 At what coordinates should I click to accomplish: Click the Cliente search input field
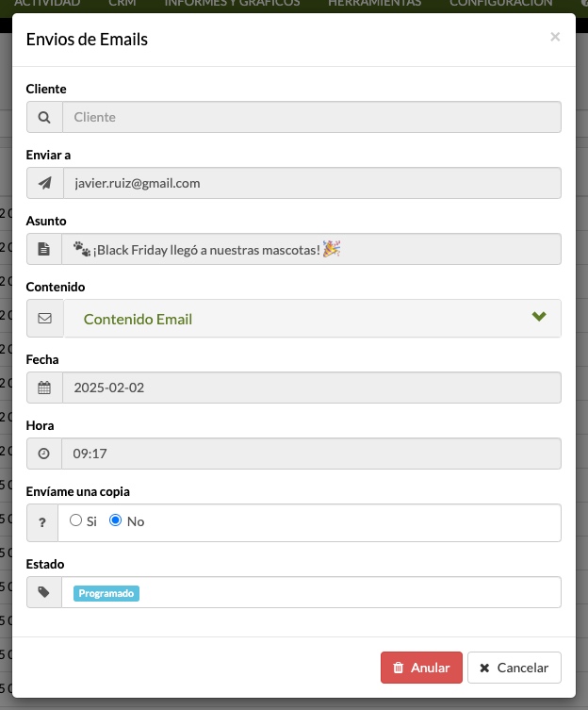(x=312, y=117)
